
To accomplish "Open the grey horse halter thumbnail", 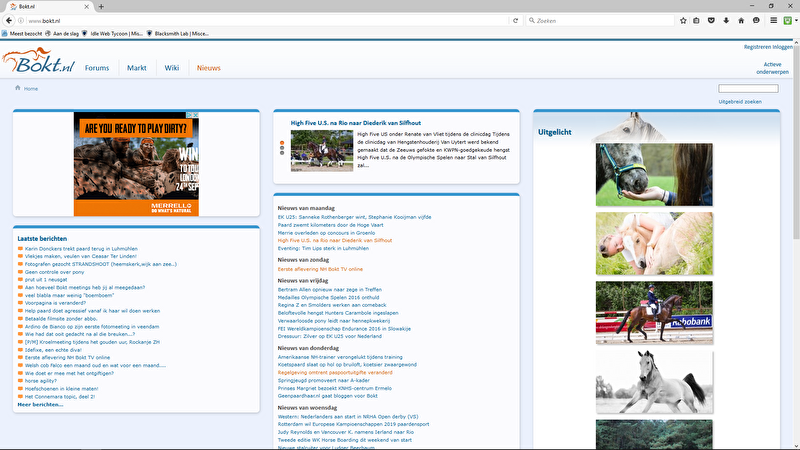I will (654, 174).
